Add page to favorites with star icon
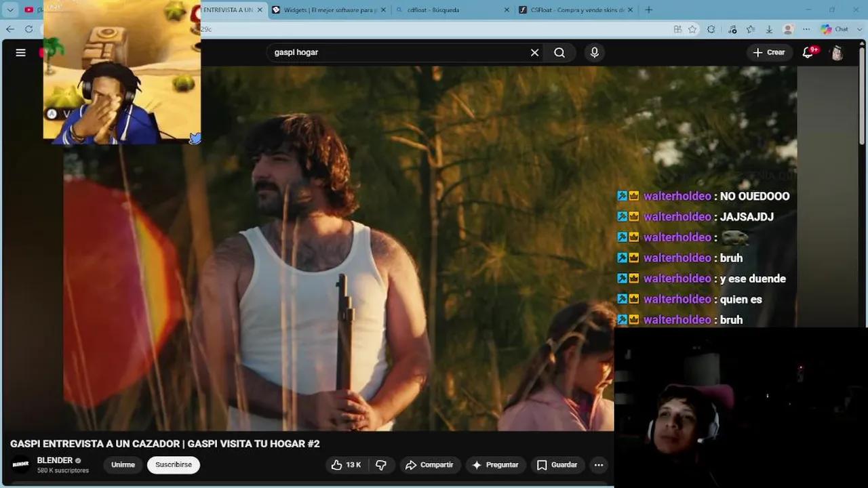 (692, 29)
